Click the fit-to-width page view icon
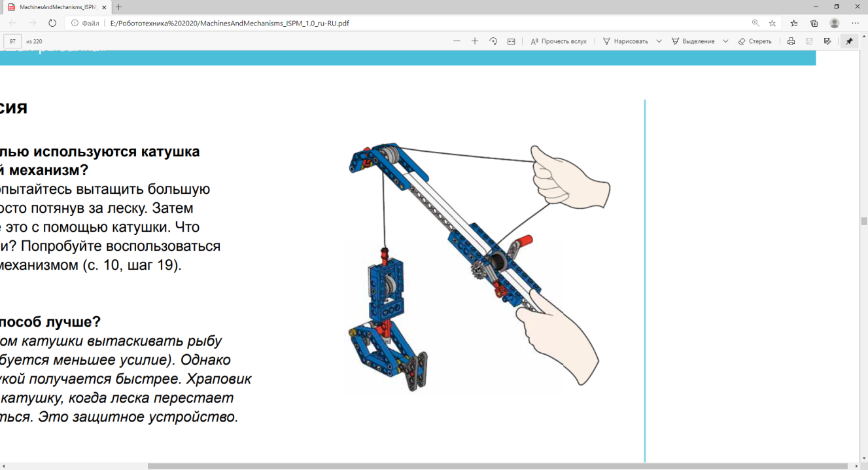 click(x=511, y=41)
